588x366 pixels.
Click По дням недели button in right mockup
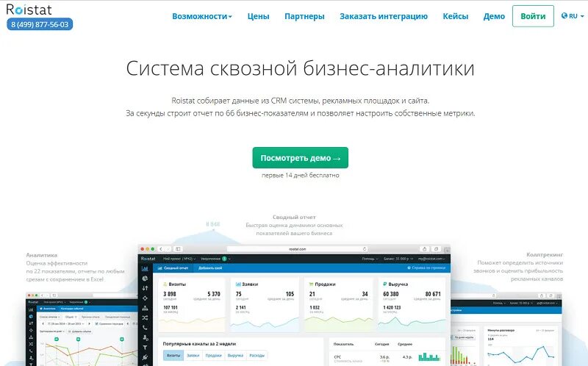(465, 337)
